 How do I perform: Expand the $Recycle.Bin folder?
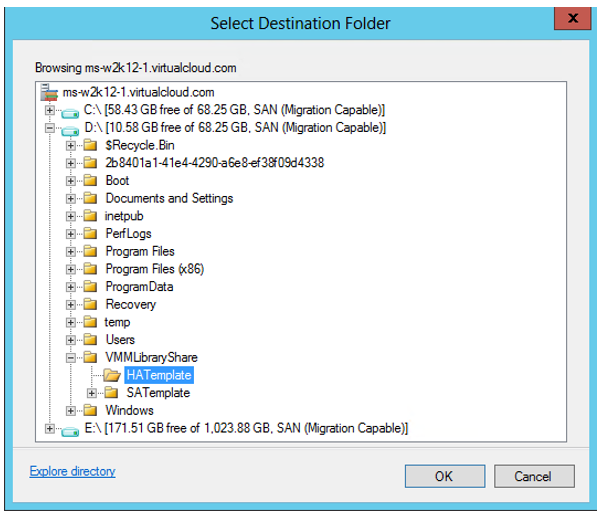[70, 146]
